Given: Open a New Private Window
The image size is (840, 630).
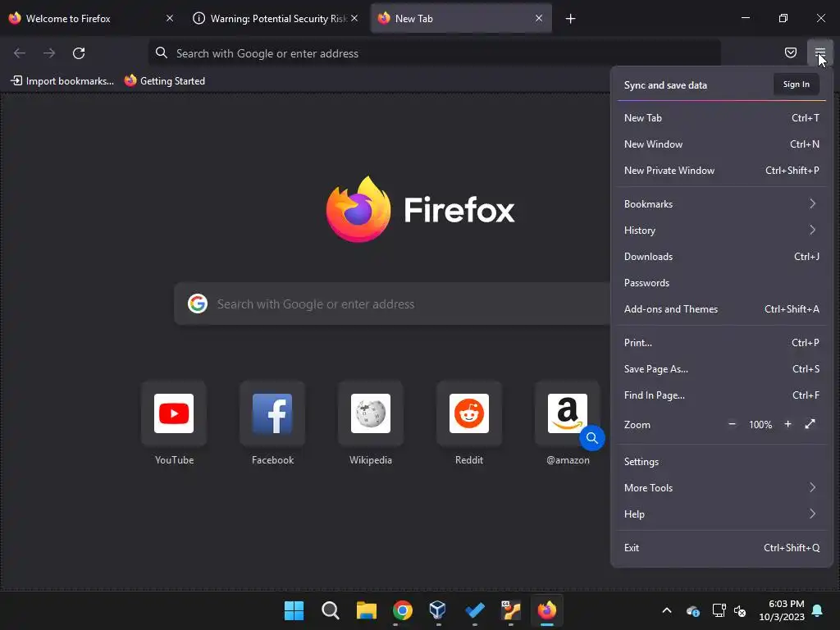Looking at the screenshot, I should (721, 171).
